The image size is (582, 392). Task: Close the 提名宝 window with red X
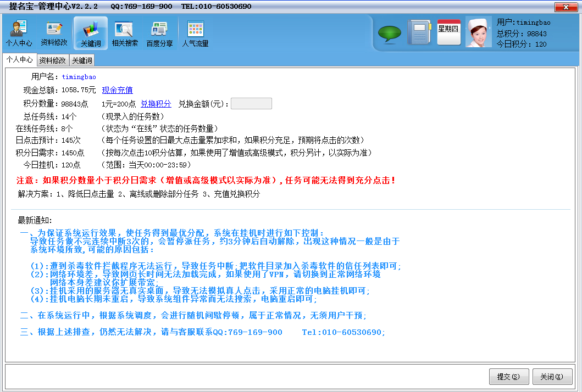tap(566, 7)
